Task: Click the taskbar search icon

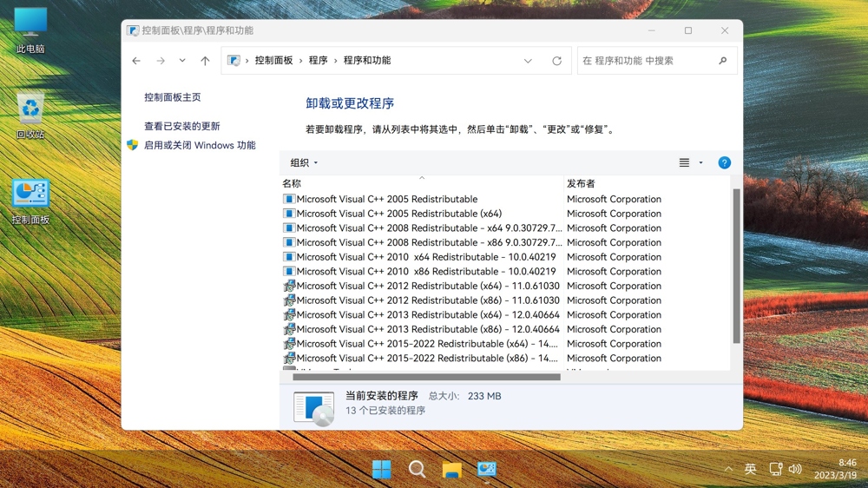Action: coord(417,470)
